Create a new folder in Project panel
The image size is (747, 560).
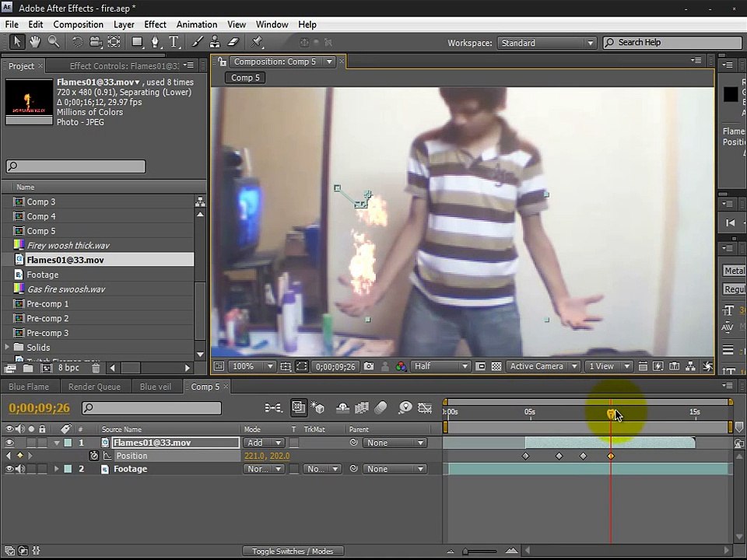28,368
